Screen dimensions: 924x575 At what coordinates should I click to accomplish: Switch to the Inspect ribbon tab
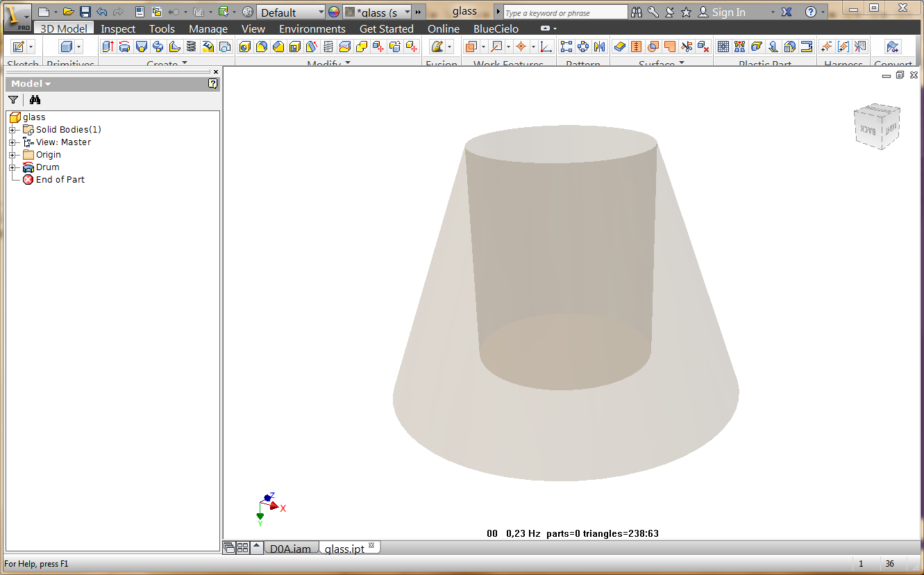coord(118,28)
